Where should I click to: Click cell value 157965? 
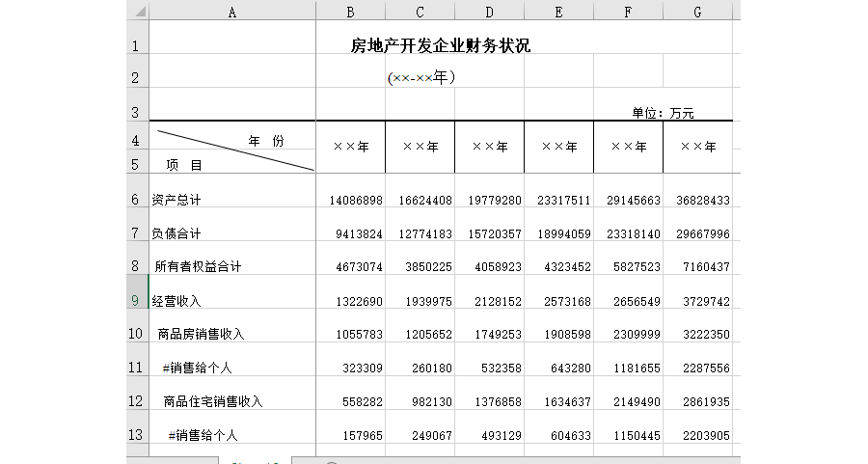[363, 436]
